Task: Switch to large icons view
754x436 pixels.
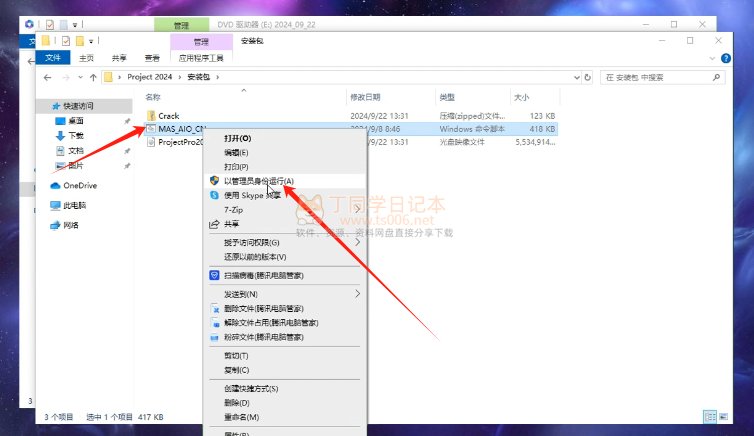Action: coord(723,416)
